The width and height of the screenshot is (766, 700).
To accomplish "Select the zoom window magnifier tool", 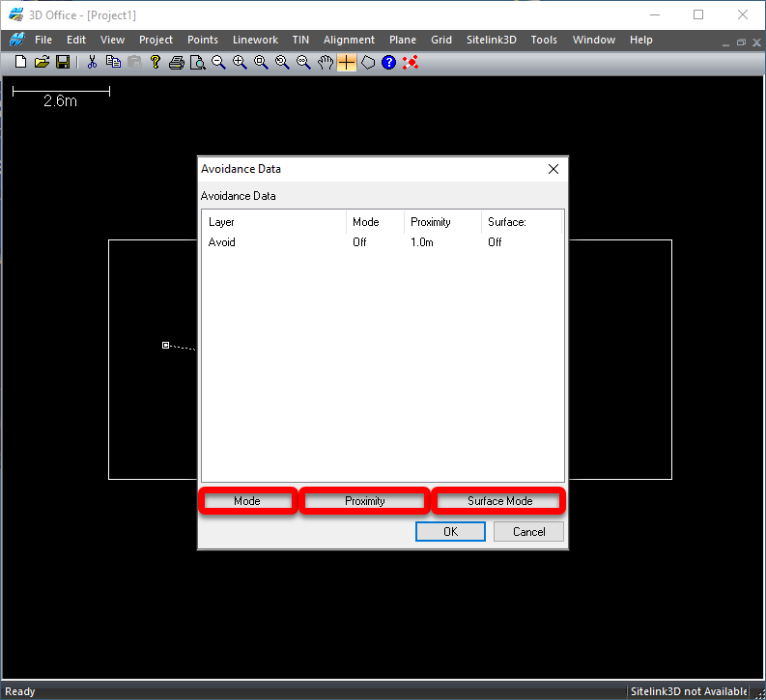I will 261,62.
